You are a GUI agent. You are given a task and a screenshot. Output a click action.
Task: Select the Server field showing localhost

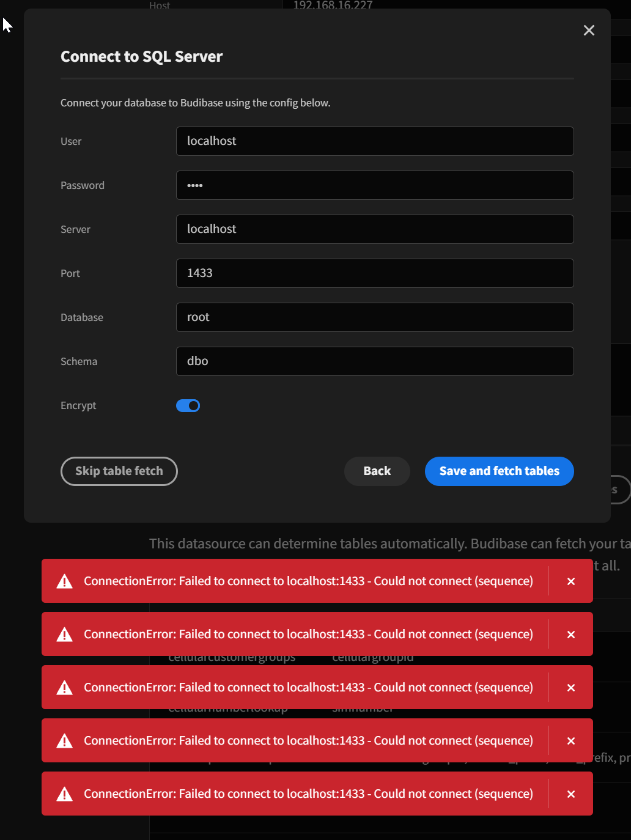pos(375,229)
